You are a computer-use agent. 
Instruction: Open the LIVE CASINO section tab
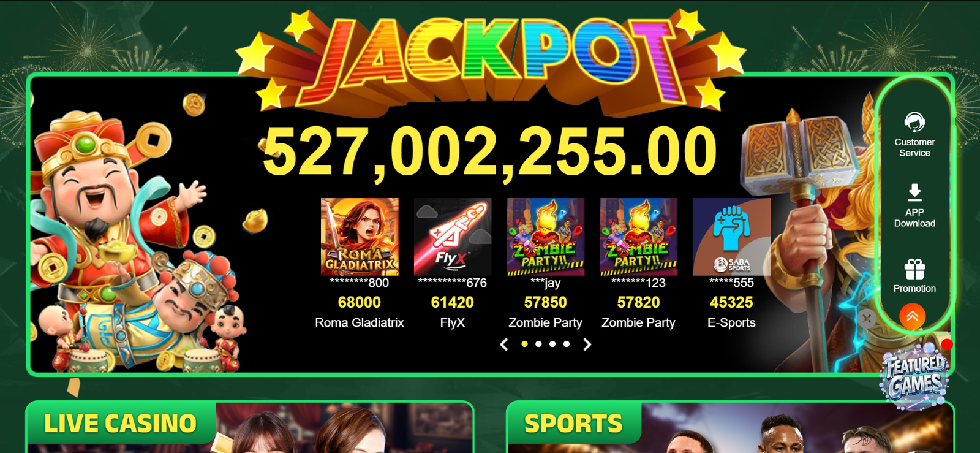pos(121,423)
